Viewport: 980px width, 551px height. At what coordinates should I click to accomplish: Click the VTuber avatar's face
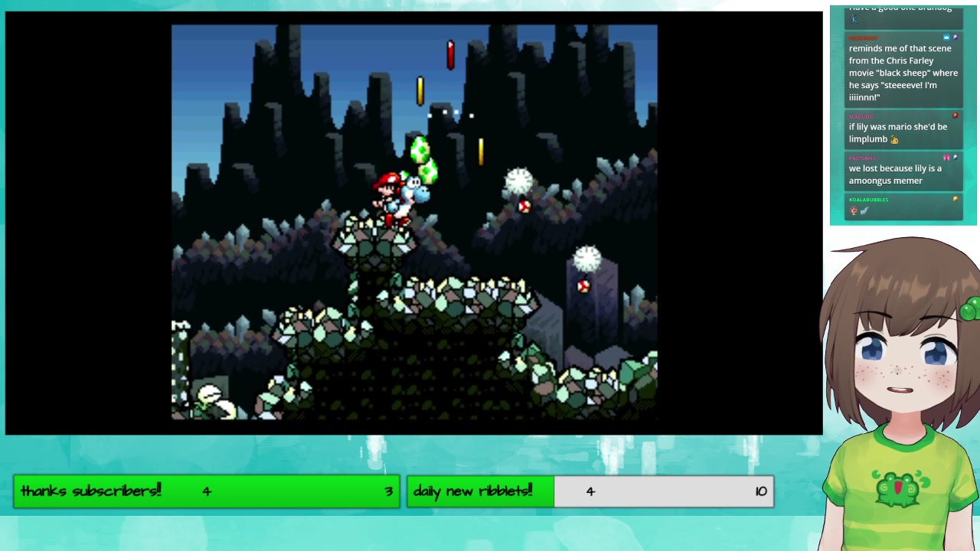[902, 360]
